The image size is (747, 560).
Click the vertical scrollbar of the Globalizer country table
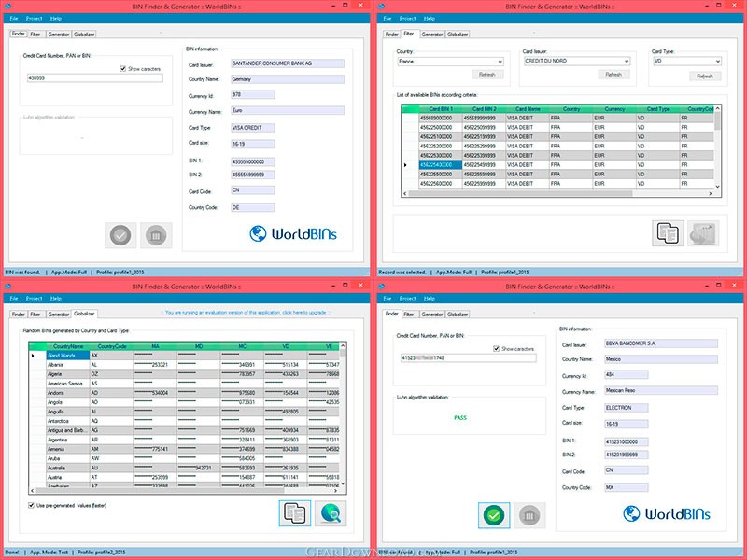pyautogui.click(x=343, y=414)
